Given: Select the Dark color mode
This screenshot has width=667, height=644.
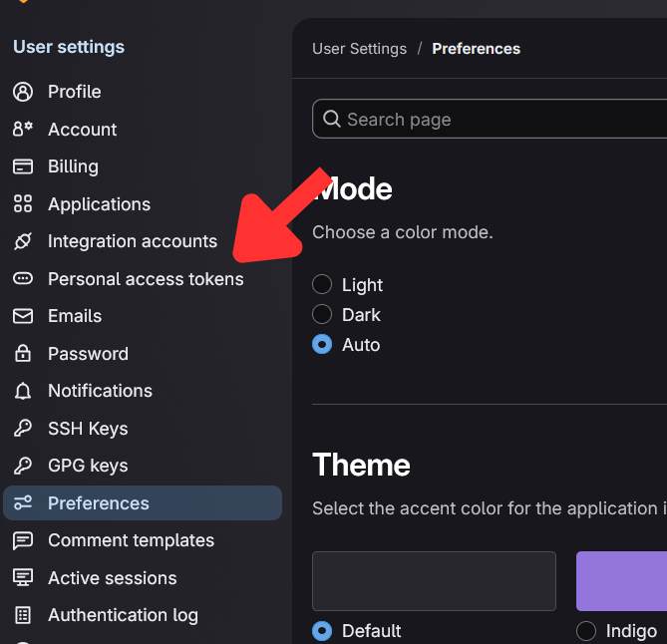Looking at the screenshot, I should (x=322, y=314).
